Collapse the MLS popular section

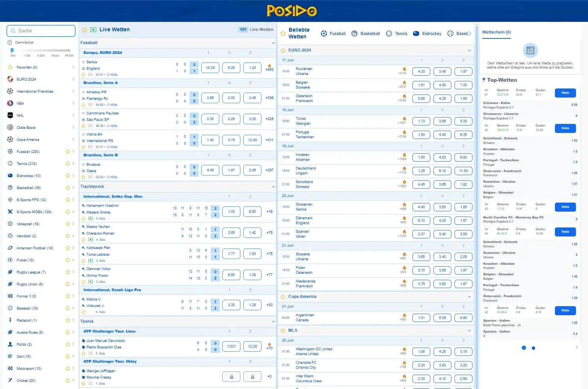tap(469, 331)
